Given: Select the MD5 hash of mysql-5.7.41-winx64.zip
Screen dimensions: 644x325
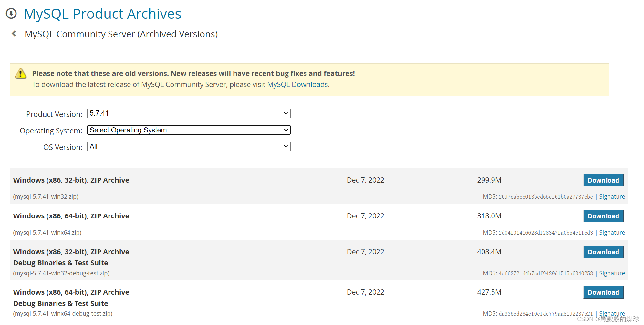Looking at the screenshot, I should 546,232.
